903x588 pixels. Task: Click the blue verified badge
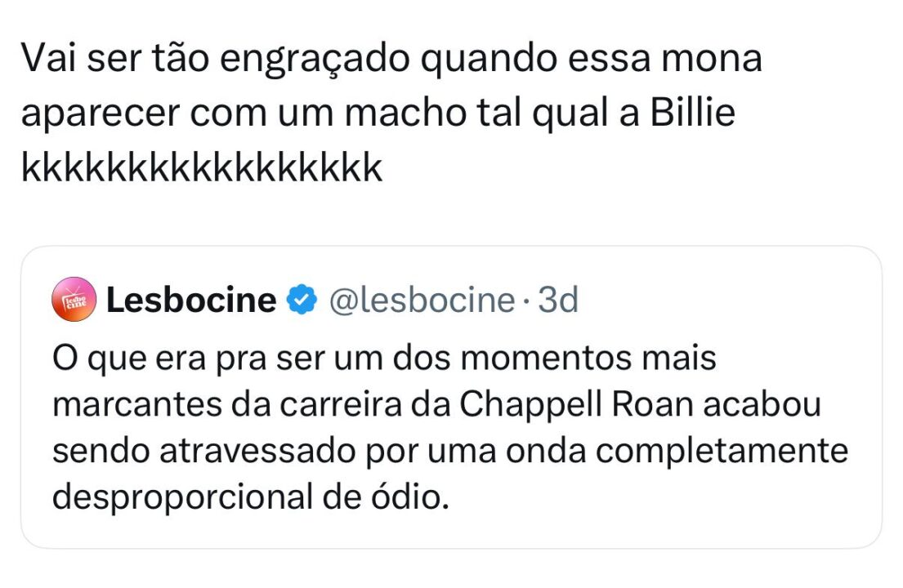pos(301,301)
